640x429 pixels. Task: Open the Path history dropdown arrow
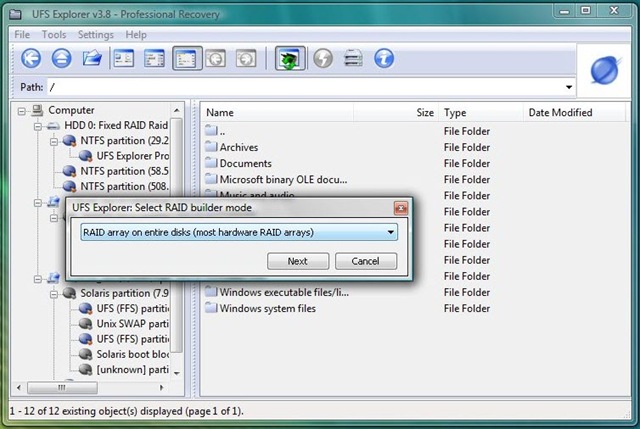(569, 87)
